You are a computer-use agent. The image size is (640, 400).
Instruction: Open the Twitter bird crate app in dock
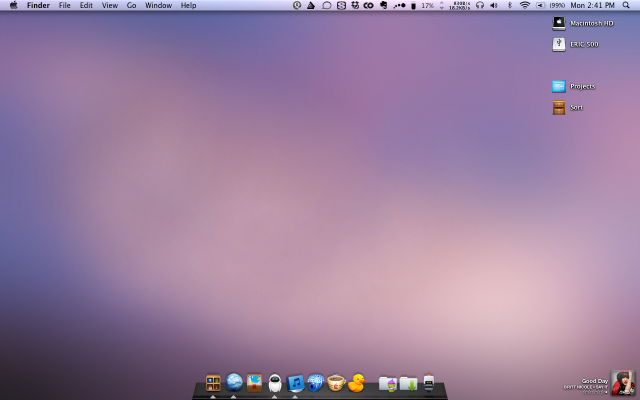254,383
